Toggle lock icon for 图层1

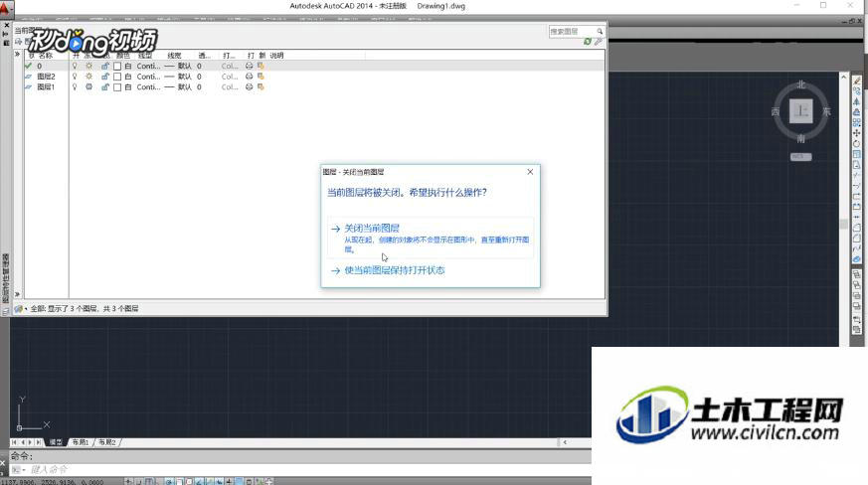[104, 86]
